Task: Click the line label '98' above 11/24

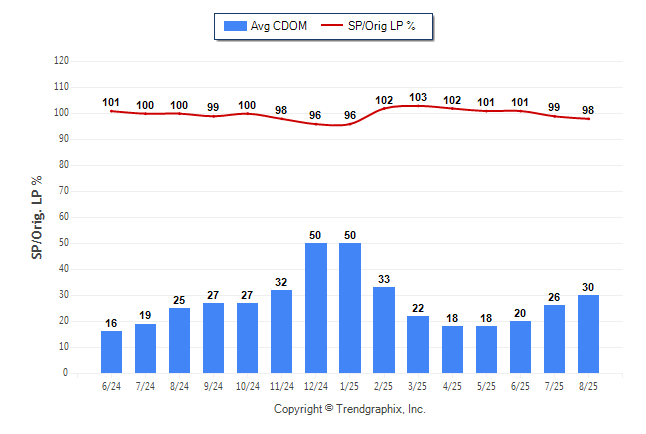Action: click(x=281, y=110)
